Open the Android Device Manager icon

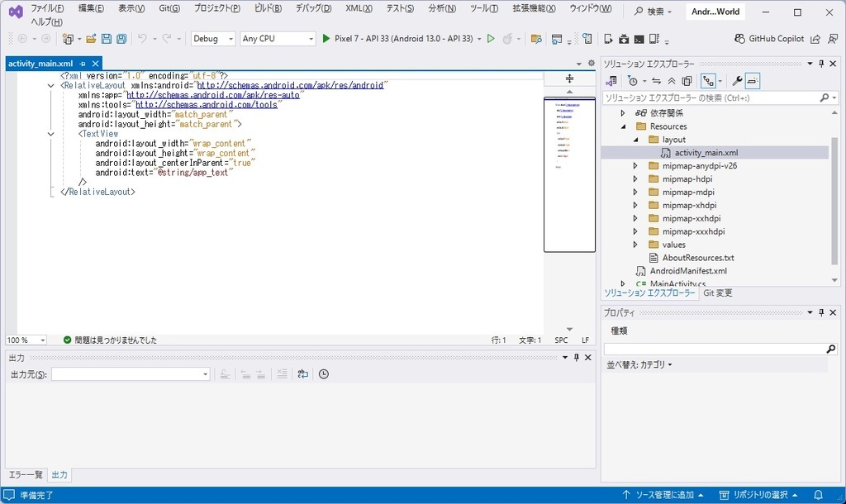[x=654, y=38]
